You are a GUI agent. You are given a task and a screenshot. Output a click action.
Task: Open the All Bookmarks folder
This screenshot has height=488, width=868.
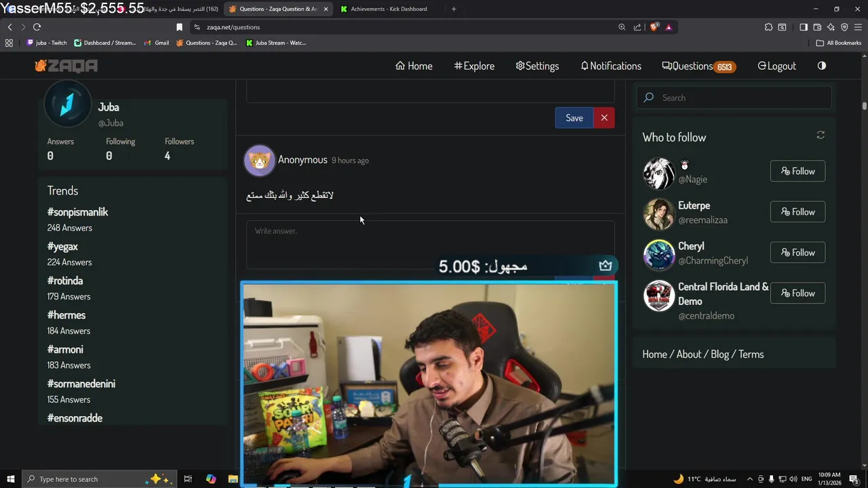point(839,43)
